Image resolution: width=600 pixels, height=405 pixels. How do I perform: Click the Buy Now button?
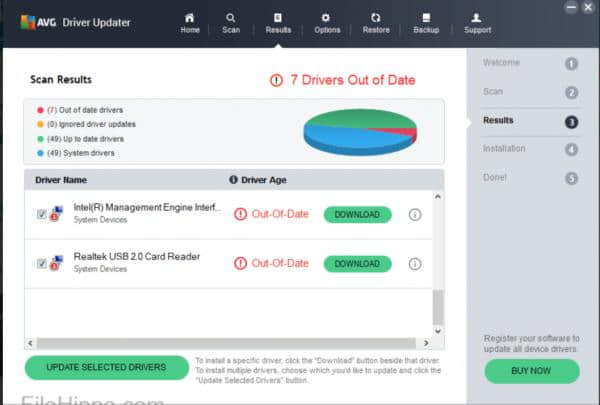531,370
